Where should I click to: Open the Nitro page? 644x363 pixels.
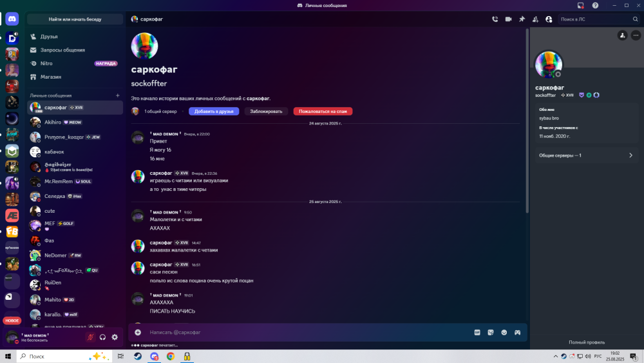[x=75, y=63]
